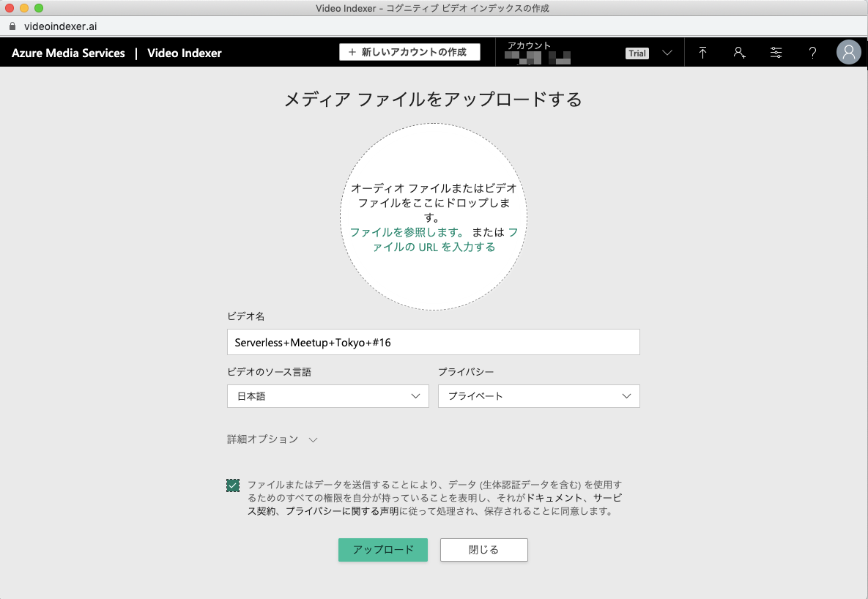Click the Video Indexer brand label

[184, 53]
